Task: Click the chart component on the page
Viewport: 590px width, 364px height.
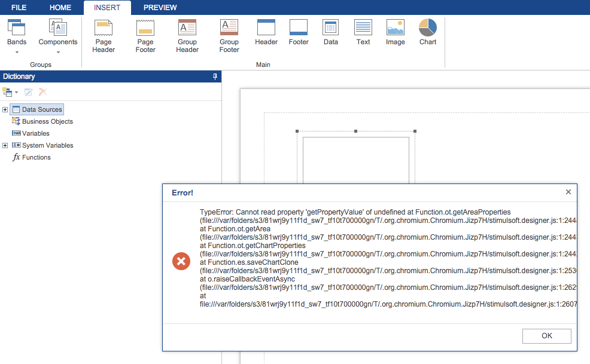Action: tap(356, 160)
